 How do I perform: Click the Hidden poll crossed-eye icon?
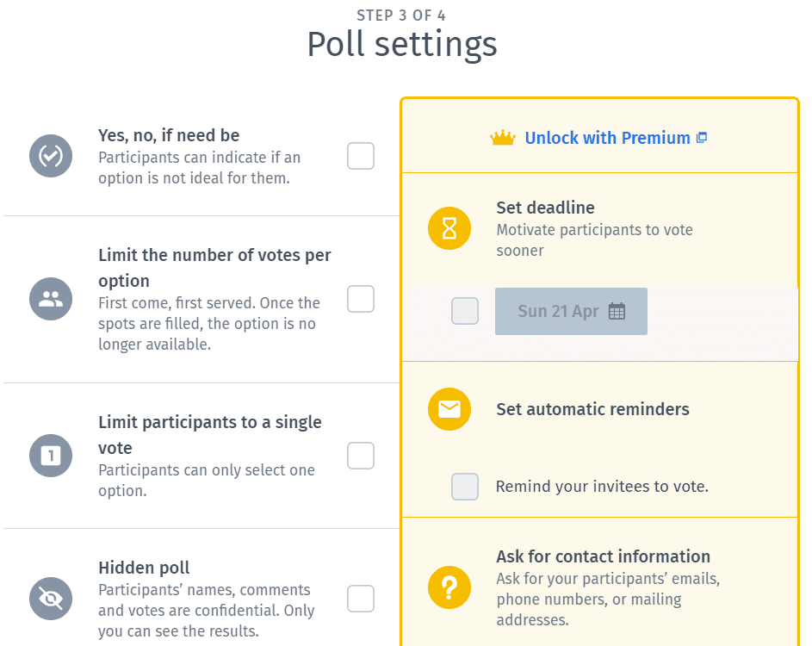point(51,599)
